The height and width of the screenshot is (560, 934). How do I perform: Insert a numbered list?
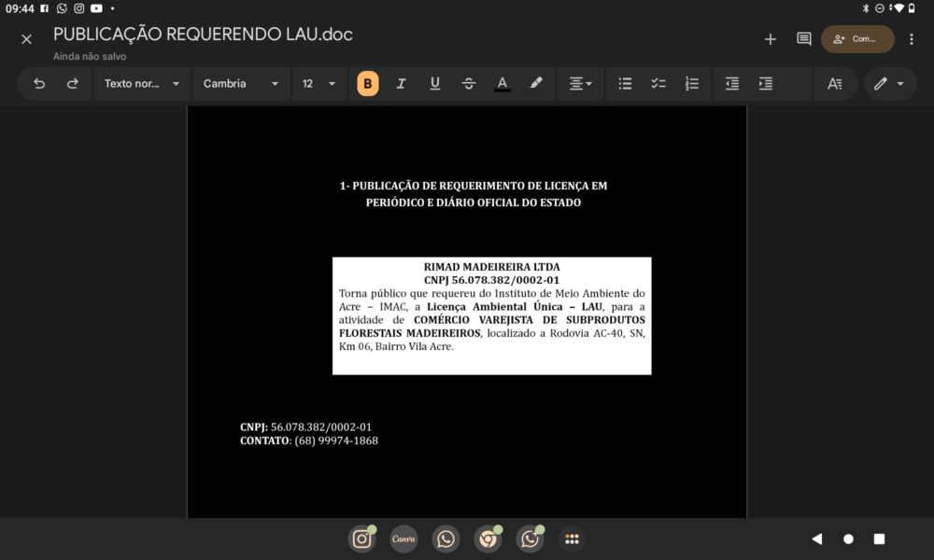pyautogui.click(x=692, y=84)
